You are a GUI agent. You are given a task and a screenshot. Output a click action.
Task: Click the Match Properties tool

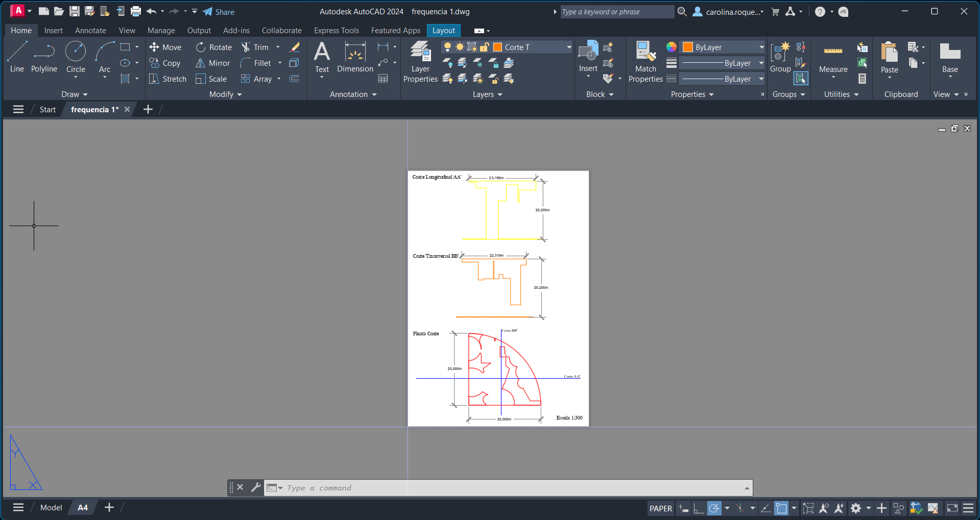click(x=646, y=61)
